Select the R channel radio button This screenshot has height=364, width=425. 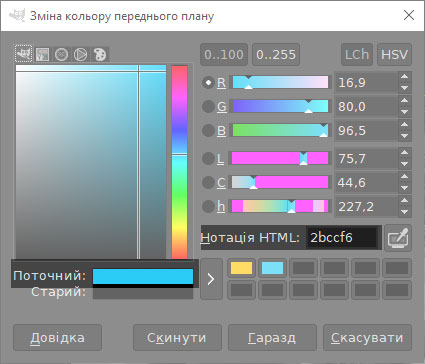[x=208, y=82]
